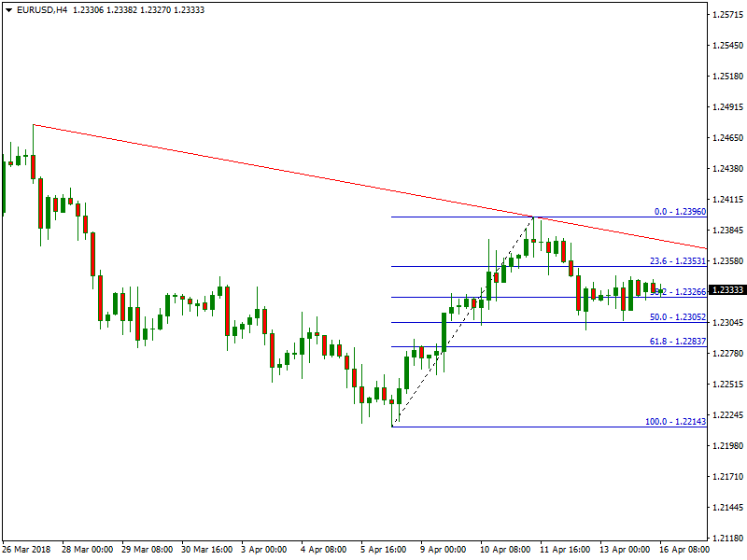This screenshot has width=747, height=560.
Task: Click the 30 Mar 16:00 time label
Action: 205,550
